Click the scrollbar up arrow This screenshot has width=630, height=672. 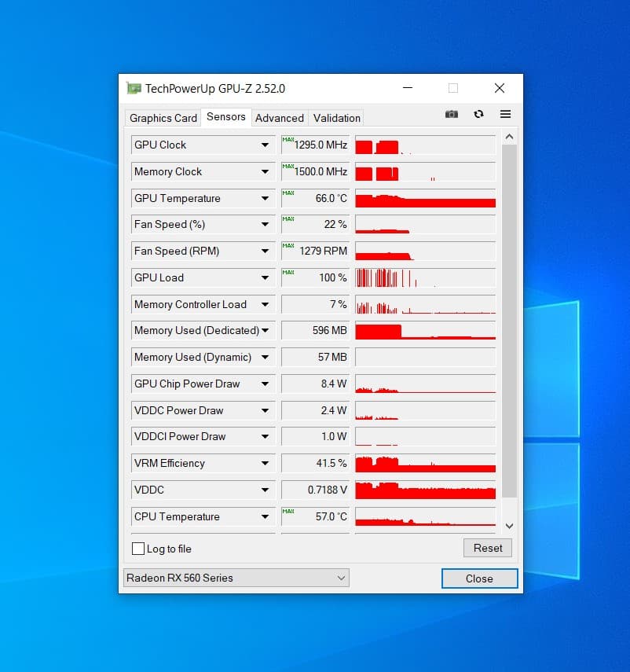coord(509,137)
